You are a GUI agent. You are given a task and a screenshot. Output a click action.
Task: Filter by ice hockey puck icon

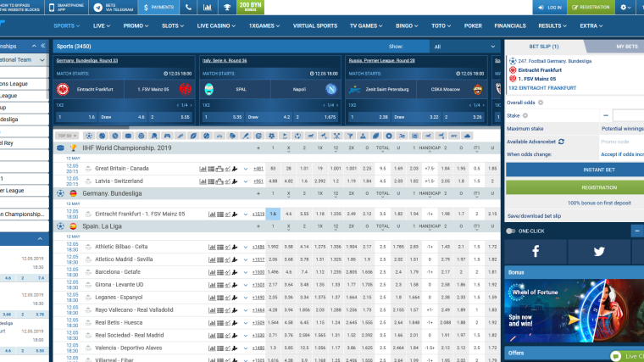point(128,136)
